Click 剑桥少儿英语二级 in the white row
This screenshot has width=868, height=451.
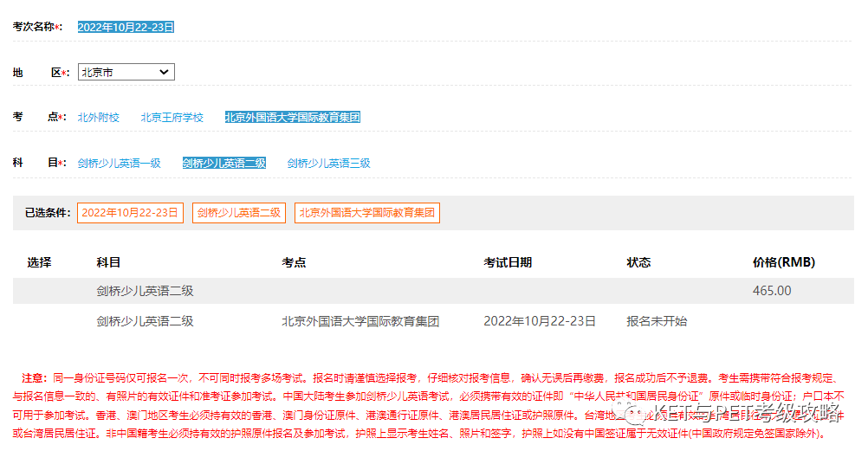tap(145, 321)
